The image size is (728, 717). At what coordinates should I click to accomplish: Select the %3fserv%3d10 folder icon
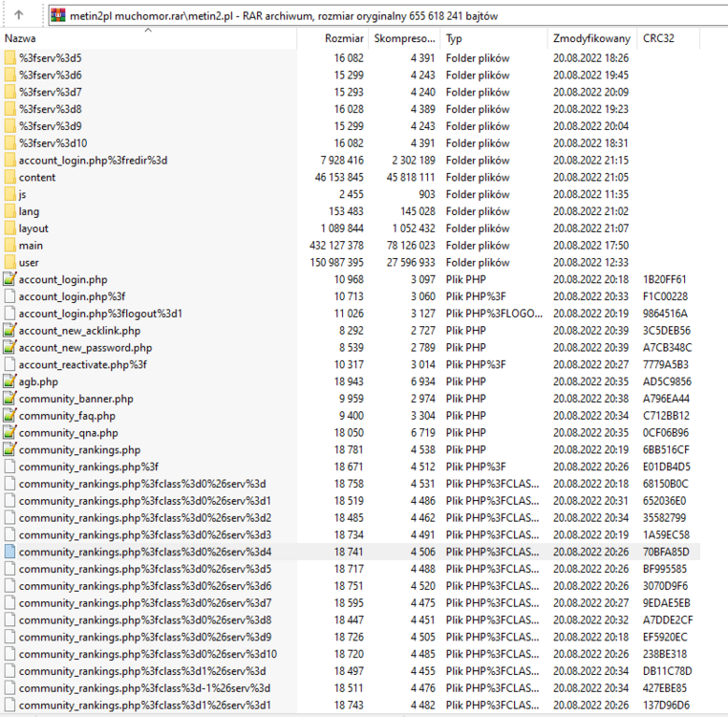(10, 143)
